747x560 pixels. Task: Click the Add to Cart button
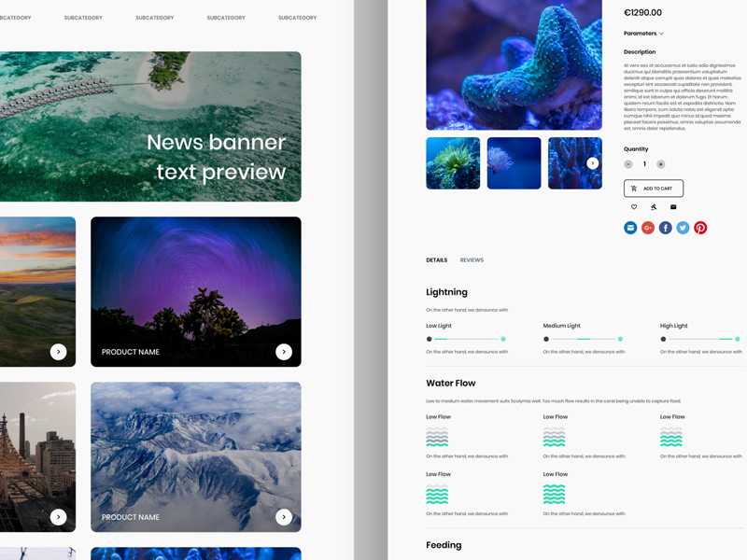click(654, 189)
